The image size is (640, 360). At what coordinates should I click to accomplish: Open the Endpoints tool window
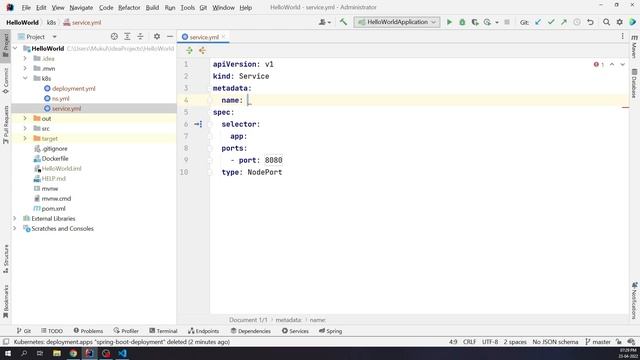coord(203,331)
